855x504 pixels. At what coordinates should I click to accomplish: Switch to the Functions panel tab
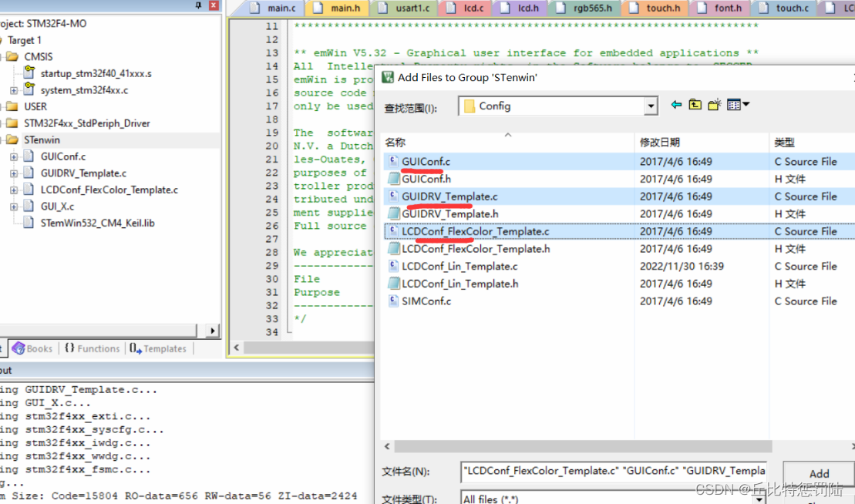[x=93, y=348]
